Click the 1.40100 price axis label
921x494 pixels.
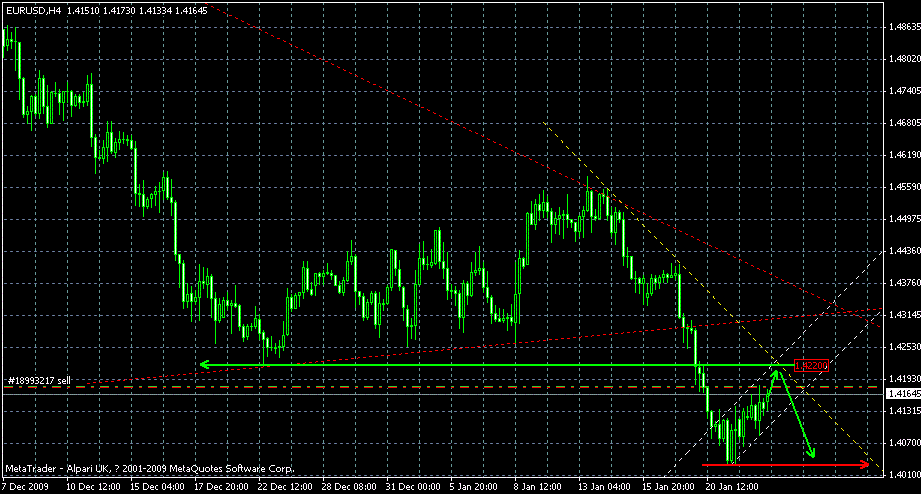(x=905, y=475)
